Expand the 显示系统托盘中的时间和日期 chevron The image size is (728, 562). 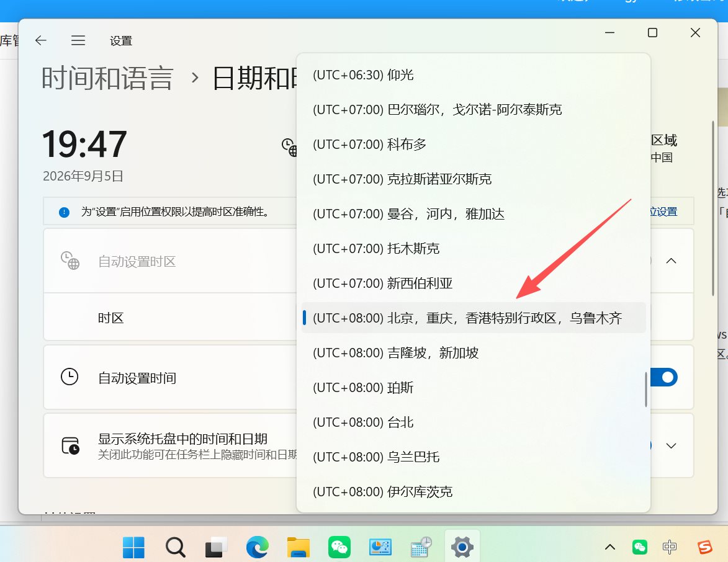point(671,446)
